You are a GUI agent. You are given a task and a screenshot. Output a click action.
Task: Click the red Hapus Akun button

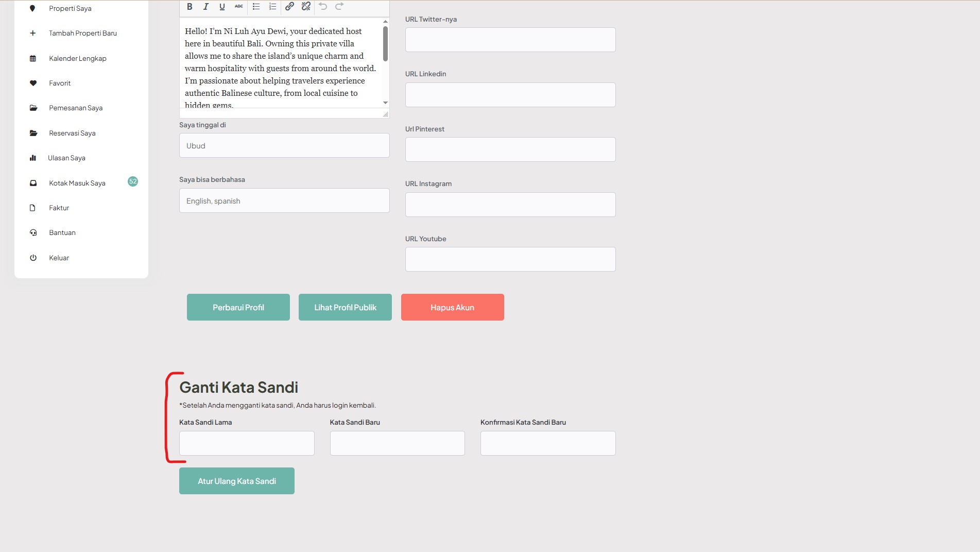pyautogui.click(x=453, y=307)
